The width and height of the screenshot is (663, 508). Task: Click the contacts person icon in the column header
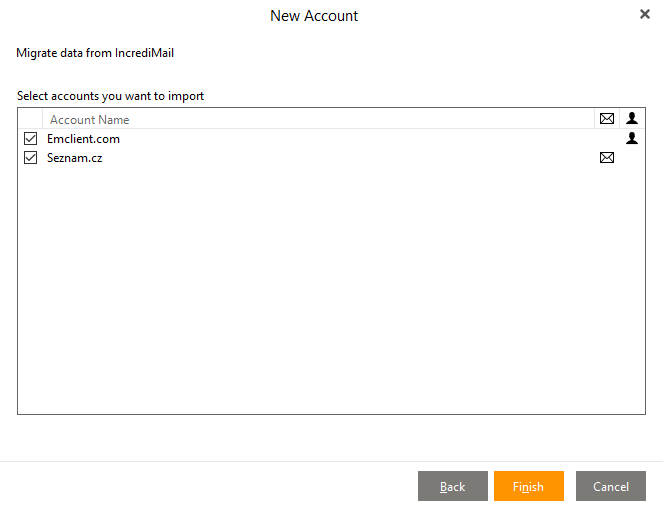coord(632,119)
